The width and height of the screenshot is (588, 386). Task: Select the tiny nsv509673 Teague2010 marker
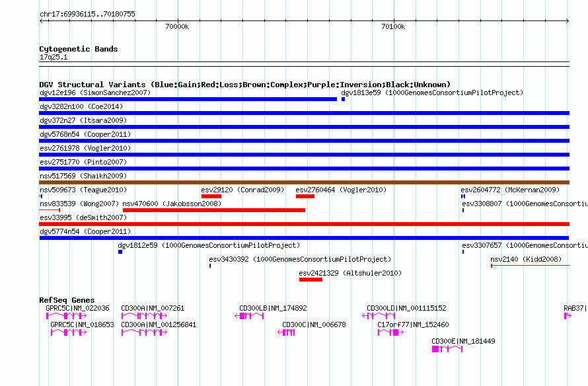[x=41, y=196]
